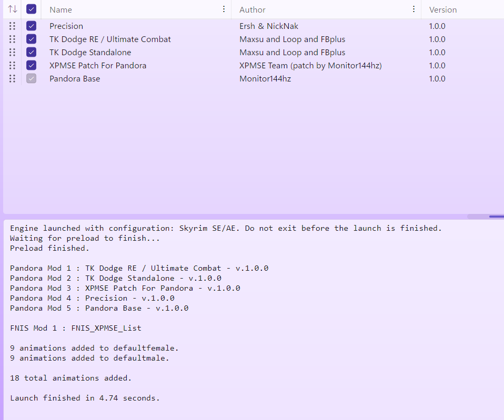504x420 pixels.
Task: Click log line 'Pandora Mod 4 : Precision'
Action: tap(92, 298)
